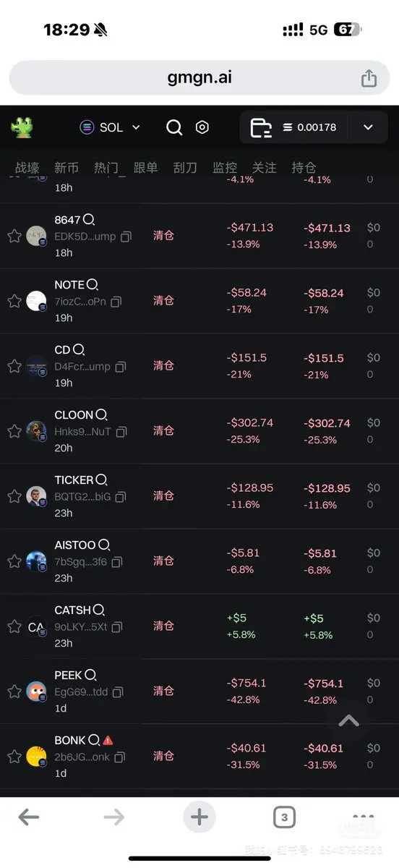Tap the scroll-to-top chevron button
Image resolution: width=399 pixels, height=868 pixels.
pyautogui.click(x=349, y=720)
